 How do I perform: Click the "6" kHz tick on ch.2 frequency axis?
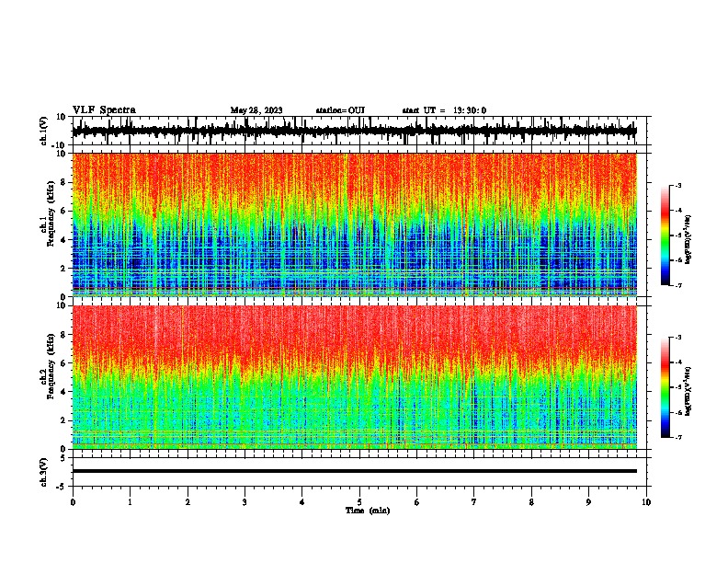coord(64,362)
